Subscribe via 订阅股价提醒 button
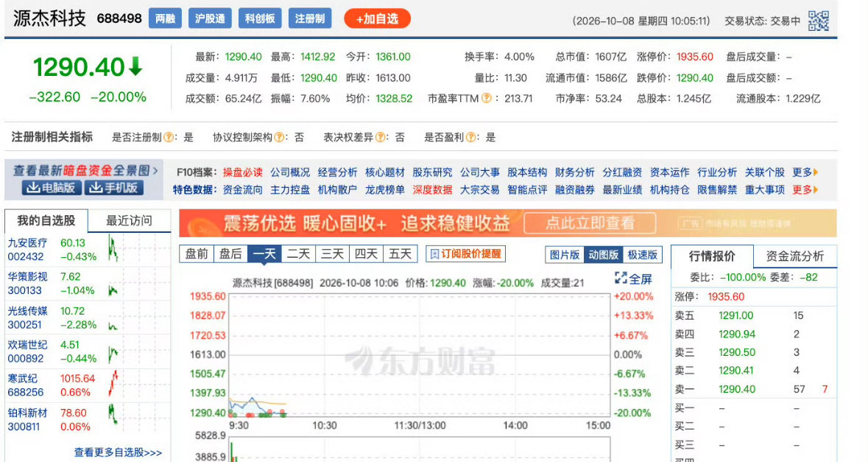Viewport: 868px width, 462px height. pos(465,253)
